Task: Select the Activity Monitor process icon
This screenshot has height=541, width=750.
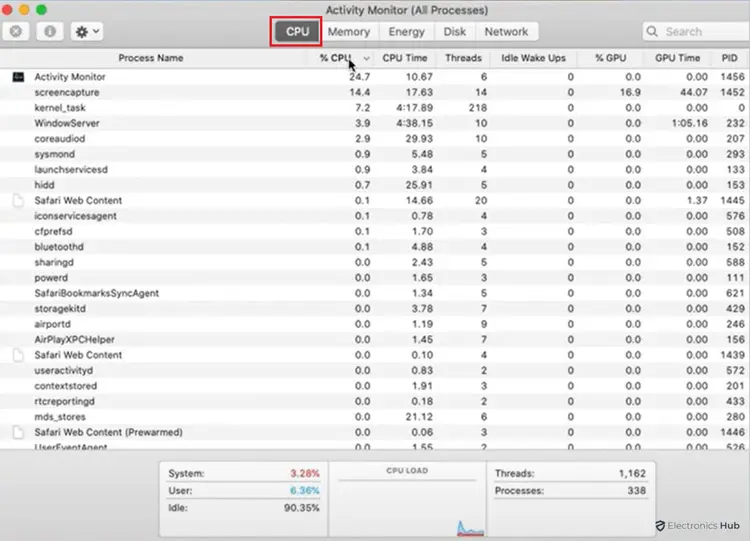Action: pyautogui.click(x=18, y=77)
